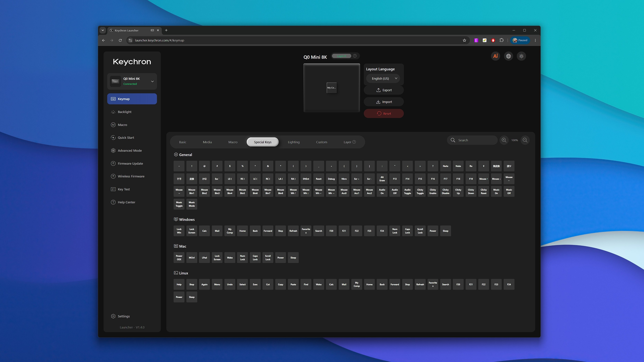Screen dimensions: 644x362
Task: Switch to the Media tab
Action: pyautogui.click(x=207, y=142)
